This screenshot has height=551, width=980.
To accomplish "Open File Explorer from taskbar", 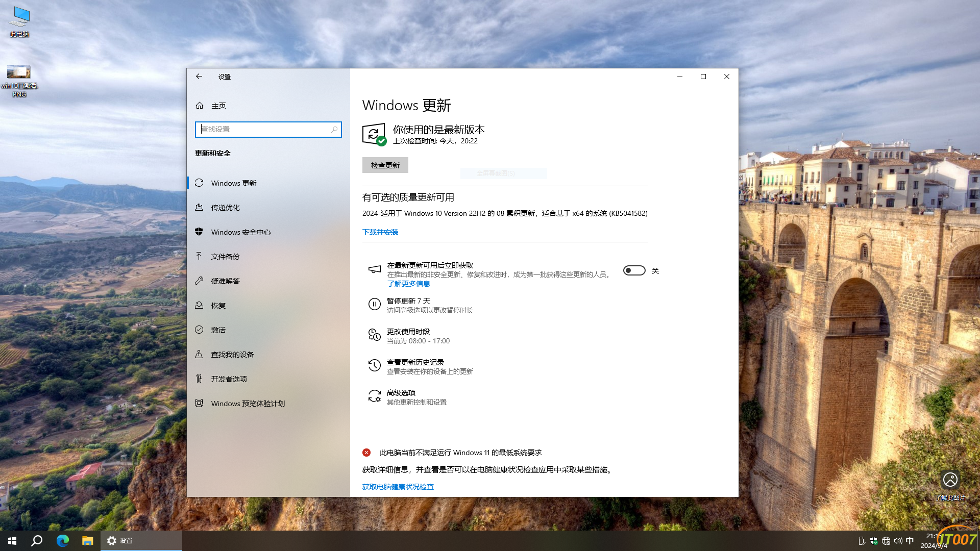I will tap(87, 541).
